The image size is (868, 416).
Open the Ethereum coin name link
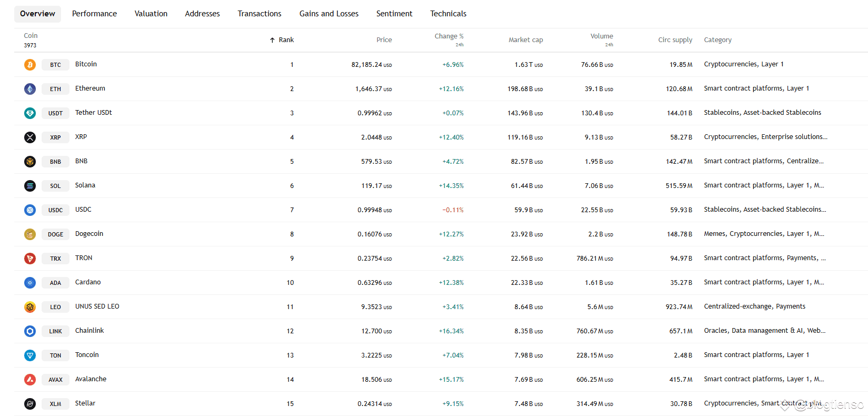90,88
